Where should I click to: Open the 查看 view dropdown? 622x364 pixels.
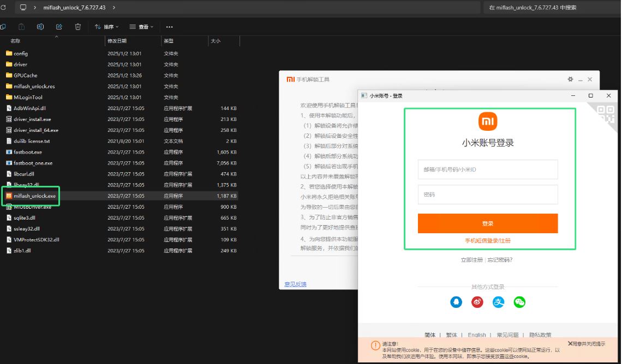141,27
